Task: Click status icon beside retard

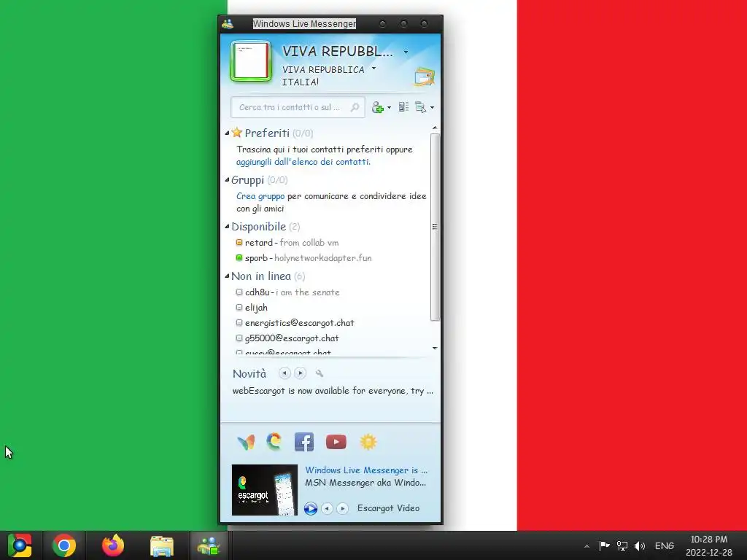Action: (x=239, y=242)
